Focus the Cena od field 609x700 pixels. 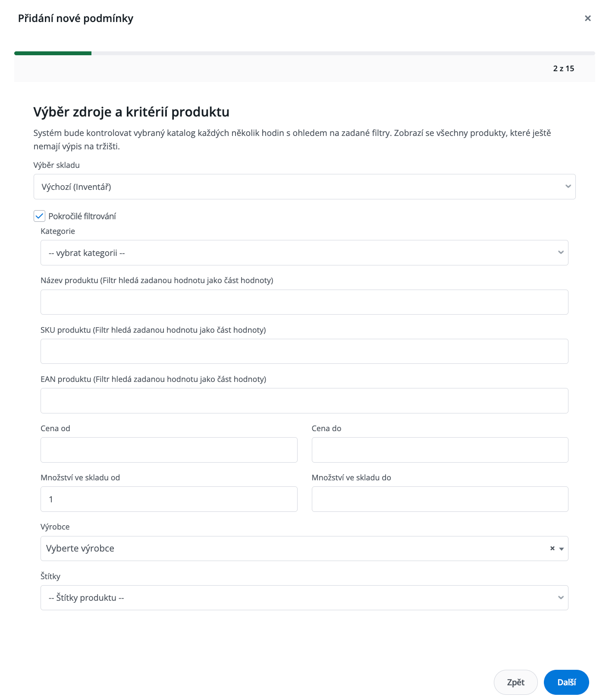coord(169,450)
